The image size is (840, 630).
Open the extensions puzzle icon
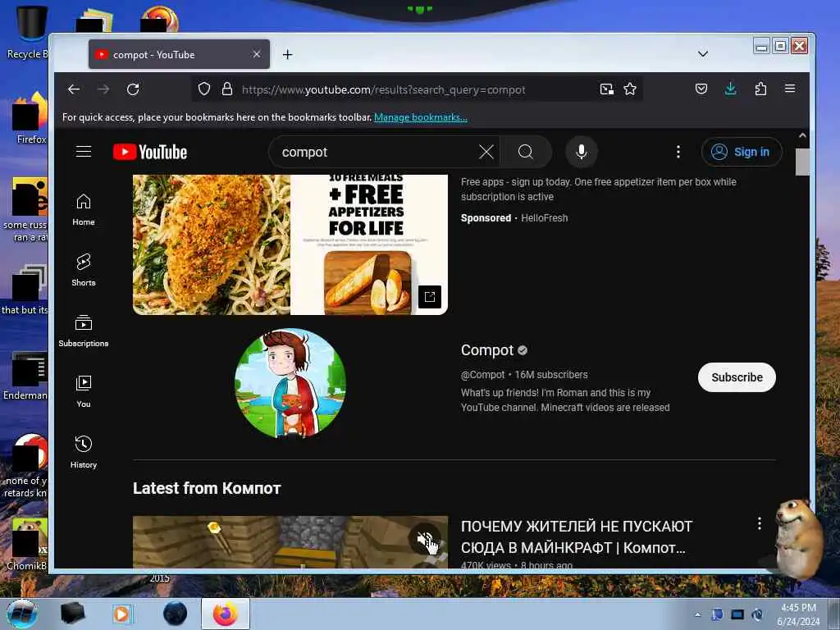tap(760, 89)
